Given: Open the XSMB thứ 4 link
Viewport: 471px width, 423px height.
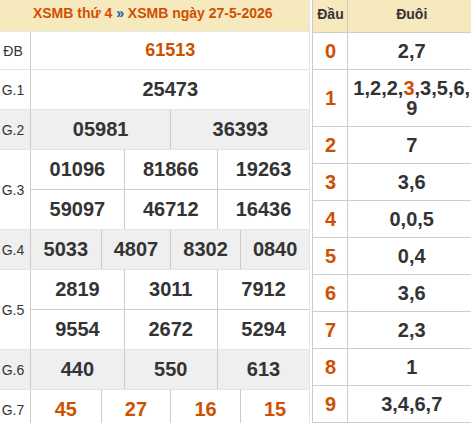Looking at the screenshot, I should [73, 13].
